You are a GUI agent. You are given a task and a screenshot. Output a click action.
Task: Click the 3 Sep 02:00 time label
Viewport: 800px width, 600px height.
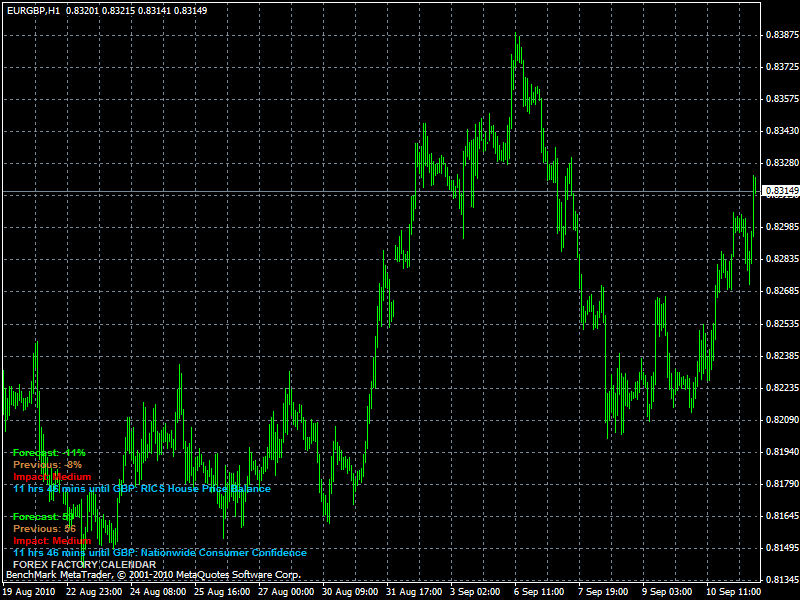point(474,592)
